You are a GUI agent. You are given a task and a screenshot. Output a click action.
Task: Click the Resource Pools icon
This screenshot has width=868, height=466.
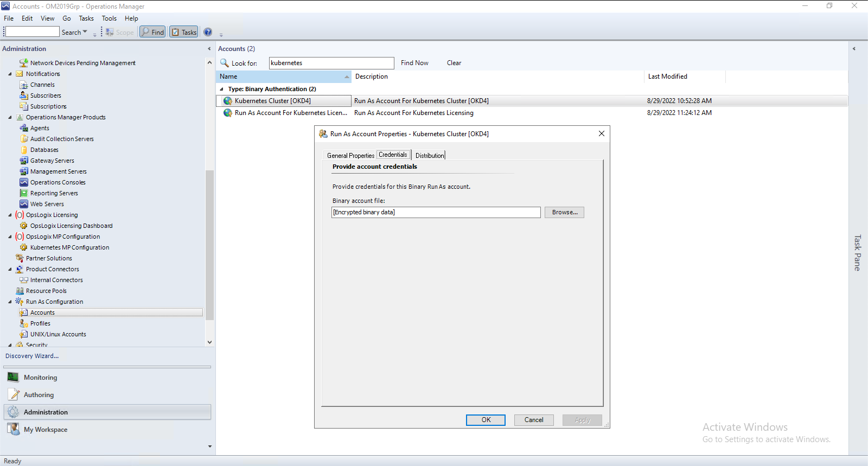[20, 291]
